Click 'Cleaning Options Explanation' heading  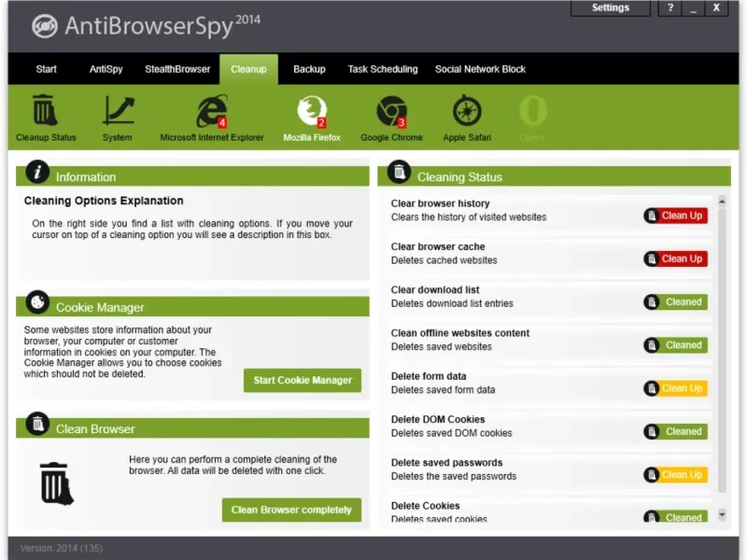(x=104, y=201)
